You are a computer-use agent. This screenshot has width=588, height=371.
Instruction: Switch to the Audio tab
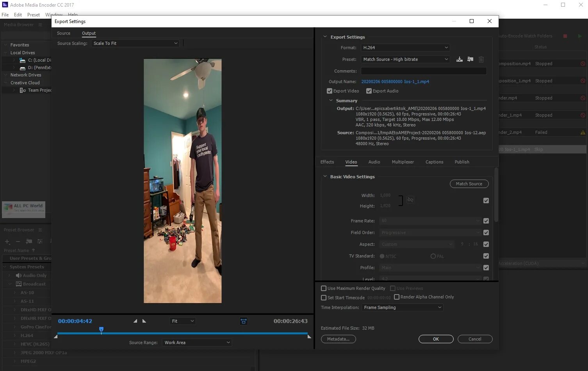point(374,162)
